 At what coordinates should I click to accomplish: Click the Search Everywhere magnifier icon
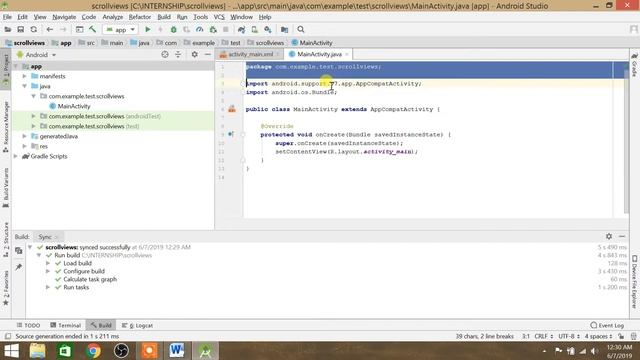(x=301, y=29)
